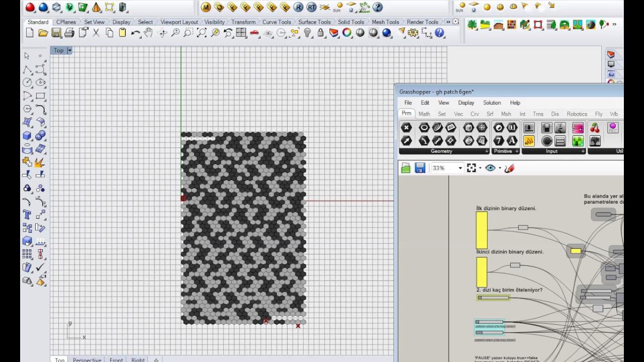
Task: Click the sketch pencil icon in Grasshopper canvas toolbar
Action: click(x=509, y=168)
